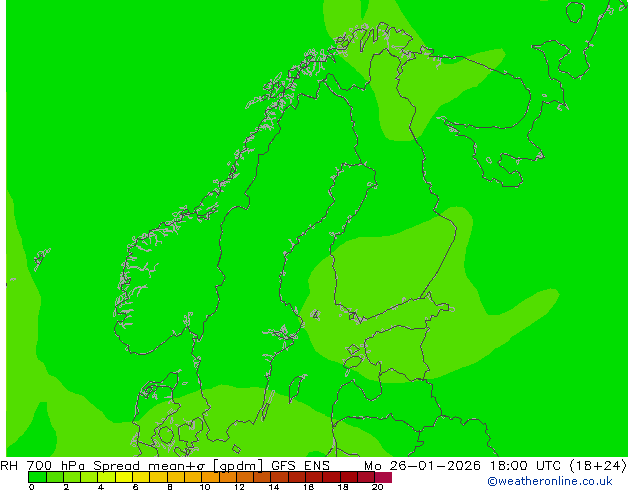
Task: Click the '(18+24)' forecast offset text
Action: click(x=598, y=466)
